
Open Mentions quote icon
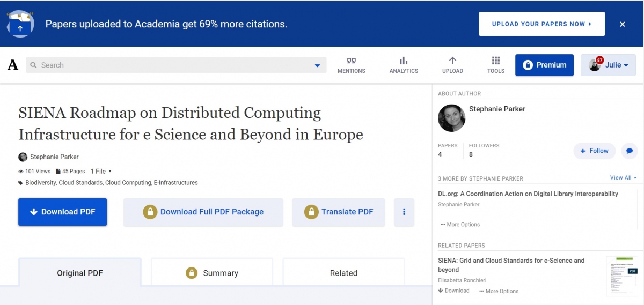point(352,61)
